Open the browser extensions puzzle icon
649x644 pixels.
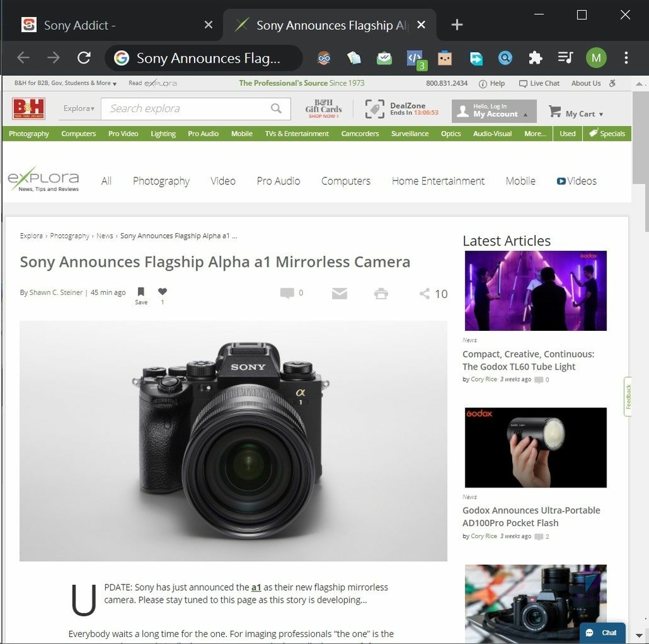point(535,58)
